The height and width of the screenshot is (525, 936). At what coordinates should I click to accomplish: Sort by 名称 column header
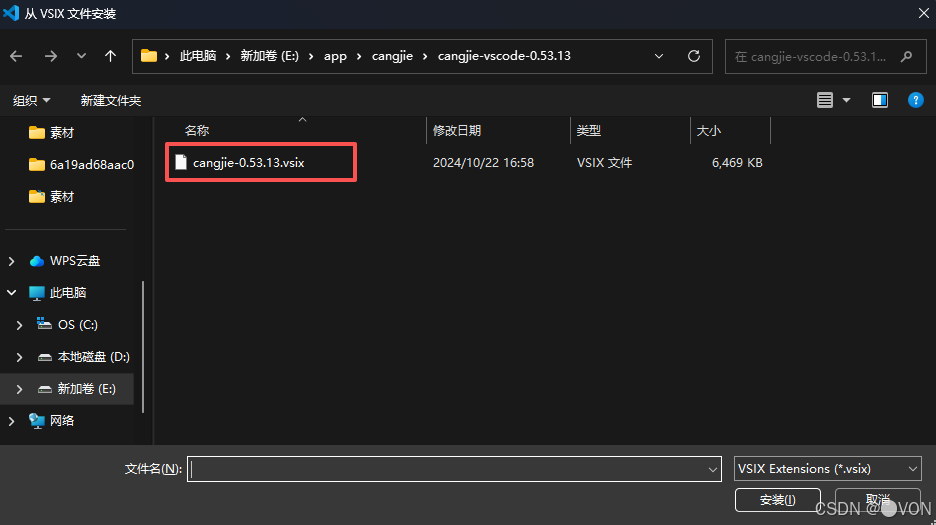pos(197,131)
